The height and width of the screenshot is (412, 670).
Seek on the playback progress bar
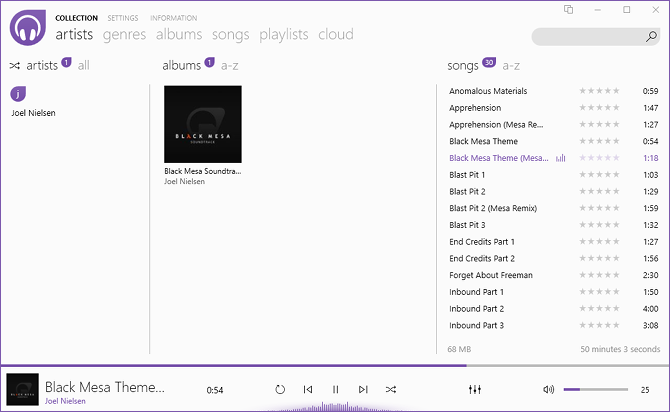(x=335, y=365)
